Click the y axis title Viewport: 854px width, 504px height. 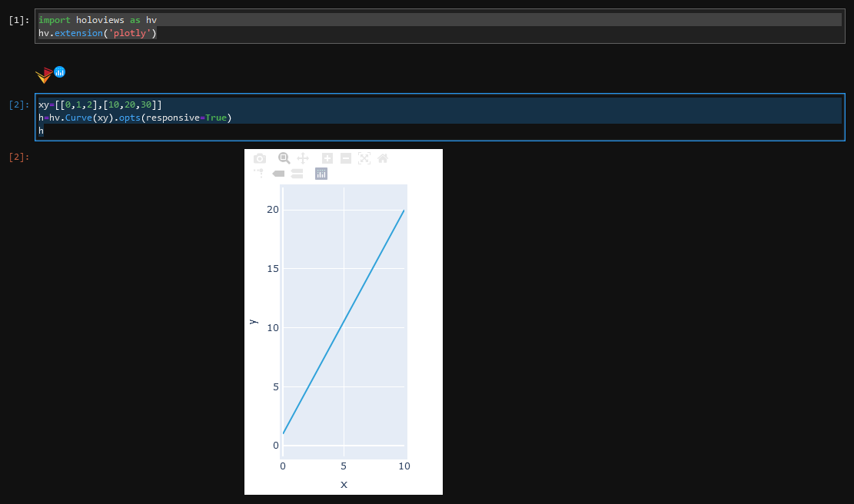[x=253, y=322]
